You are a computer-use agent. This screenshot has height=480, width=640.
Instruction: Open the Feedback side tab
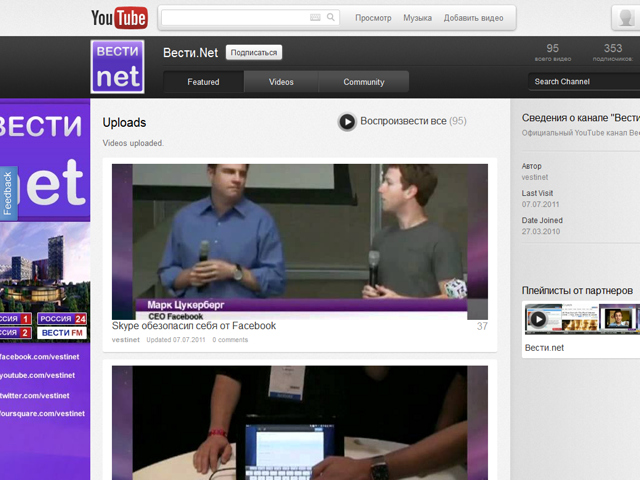tap(9, 193)
